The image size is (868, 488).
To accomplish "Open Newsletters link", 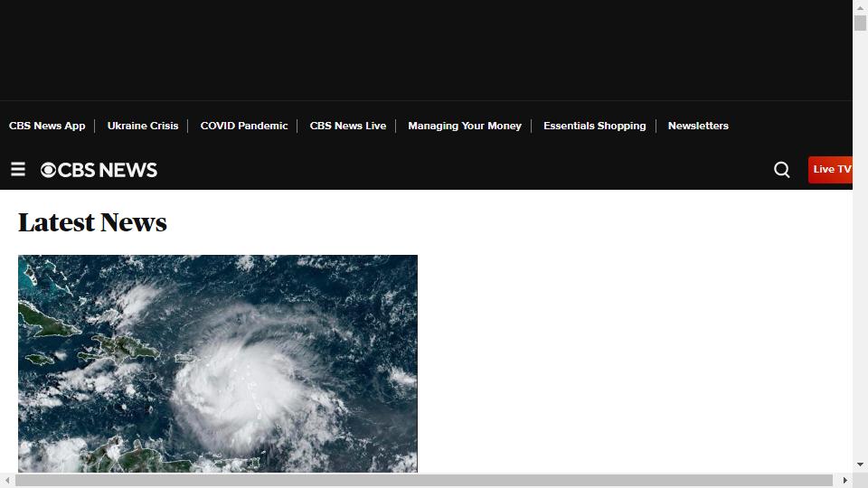I will (698, 126).
